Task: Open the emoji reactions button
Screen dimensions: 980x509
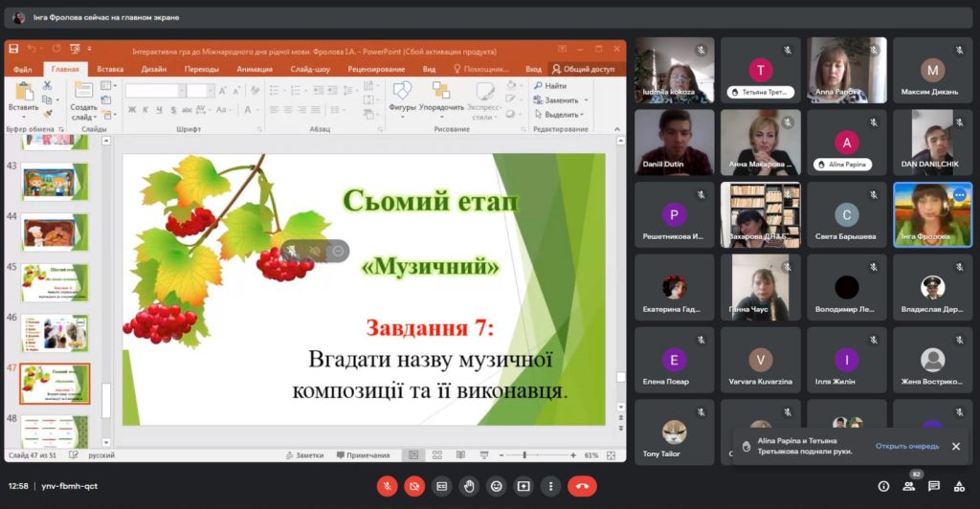Action: pos(496,486)
